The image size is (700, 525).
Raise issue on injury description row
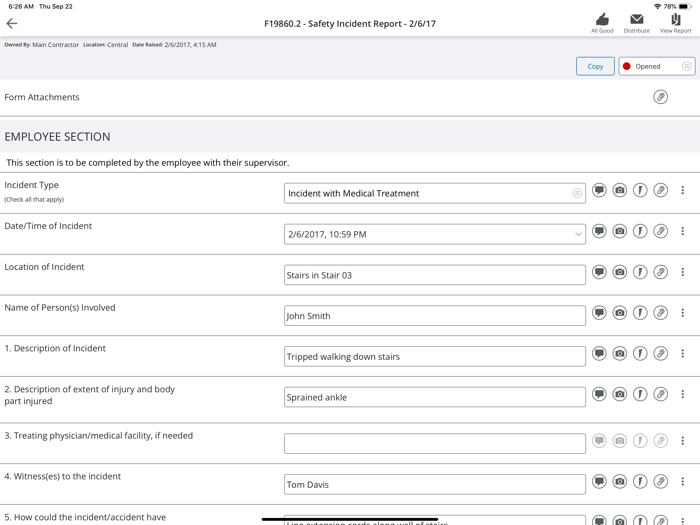coord(640,394)
